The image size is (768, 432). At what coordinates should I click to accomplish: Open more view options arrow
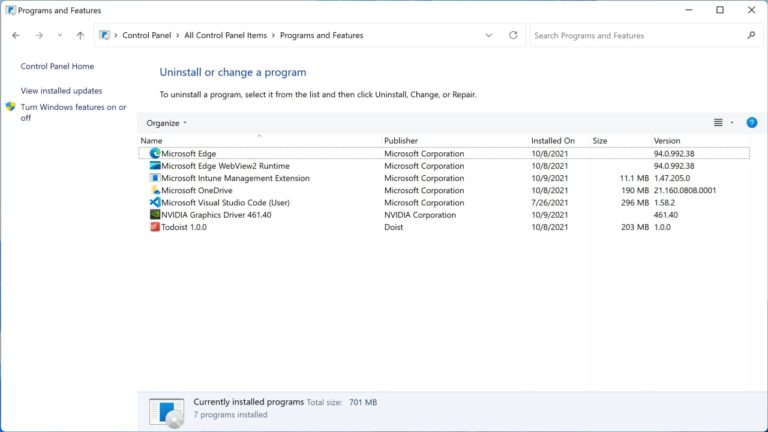(732, 123)
